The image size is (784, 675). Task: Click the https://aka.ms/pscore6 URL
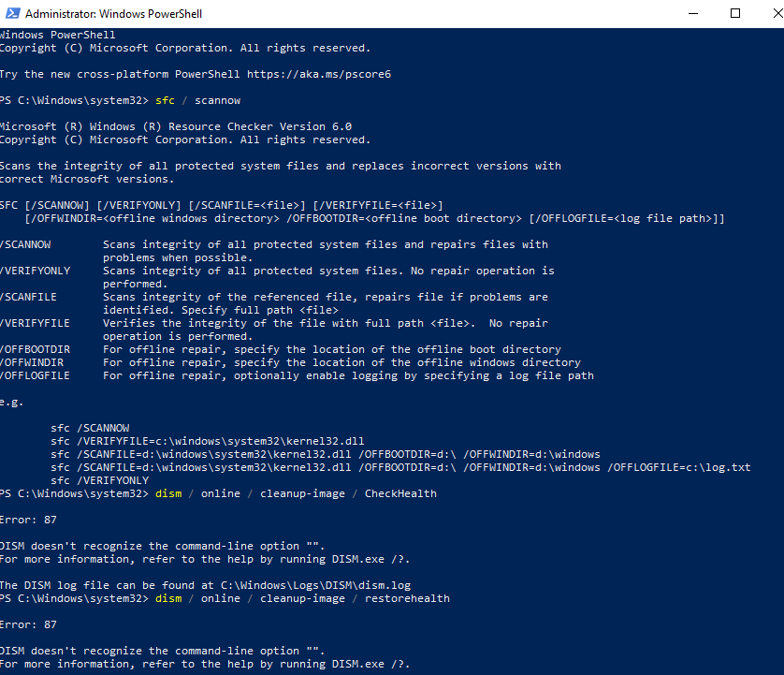(x=319, y=74)
